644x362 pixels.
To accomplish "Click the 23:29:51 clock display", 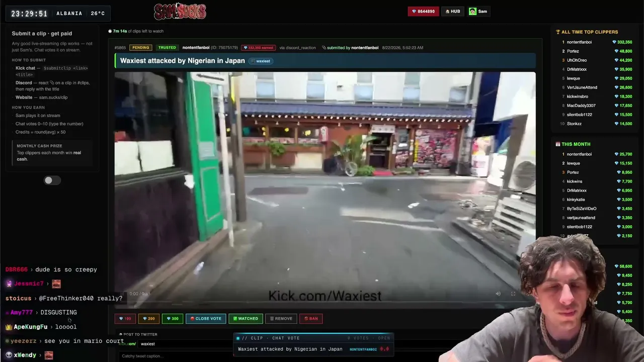I will pos(29,14).
